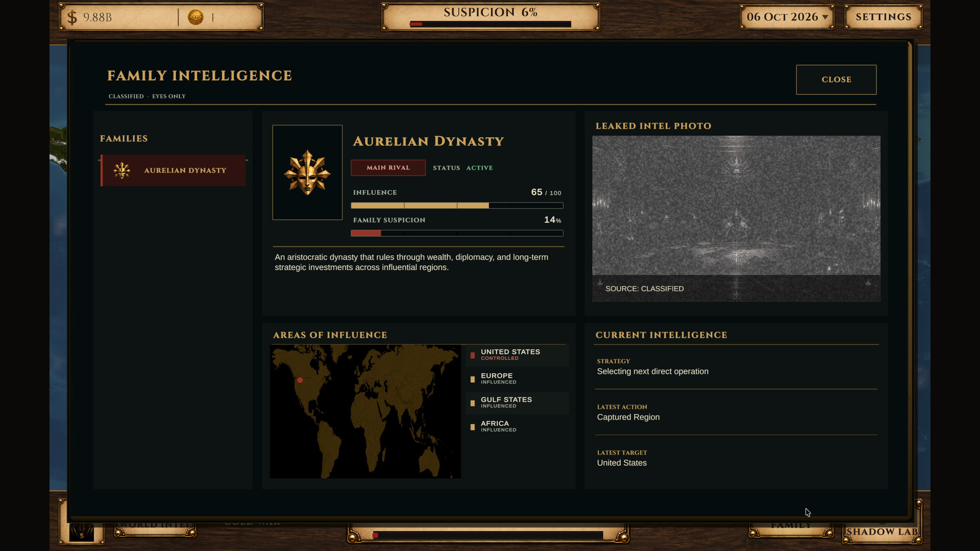
Task: Click the Aurelian Dynasty mask emblem
Action: coord(307,172)
